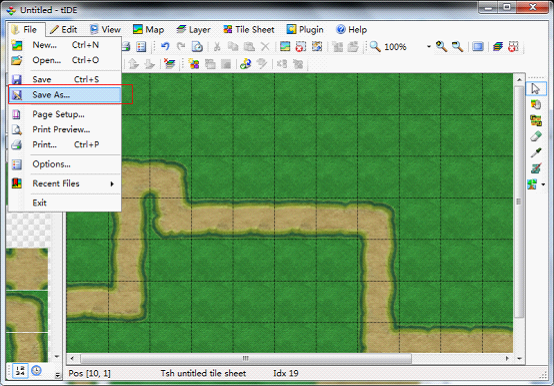Open the texture tool dropdown arrow
The width and height of the screenshot is (554, 386).
543,184
